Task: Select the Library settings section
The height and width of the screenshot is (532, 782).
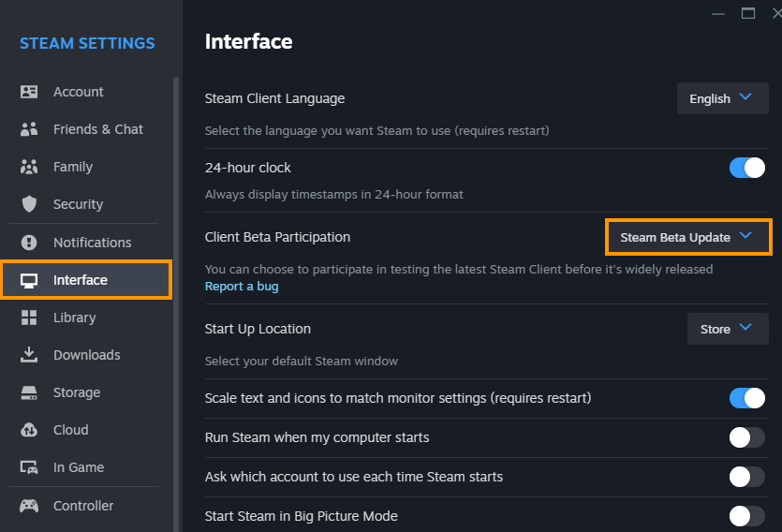Action: tap(86, 318)
